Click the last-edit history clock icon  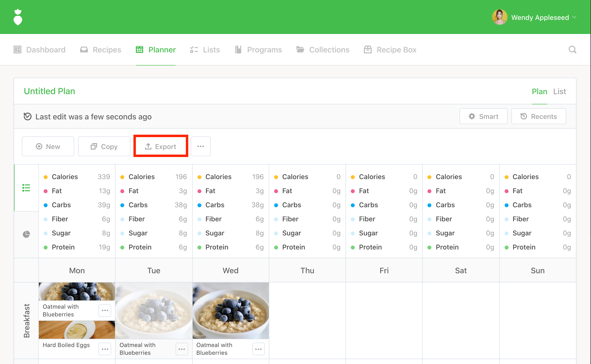click(x=27, y=116)
